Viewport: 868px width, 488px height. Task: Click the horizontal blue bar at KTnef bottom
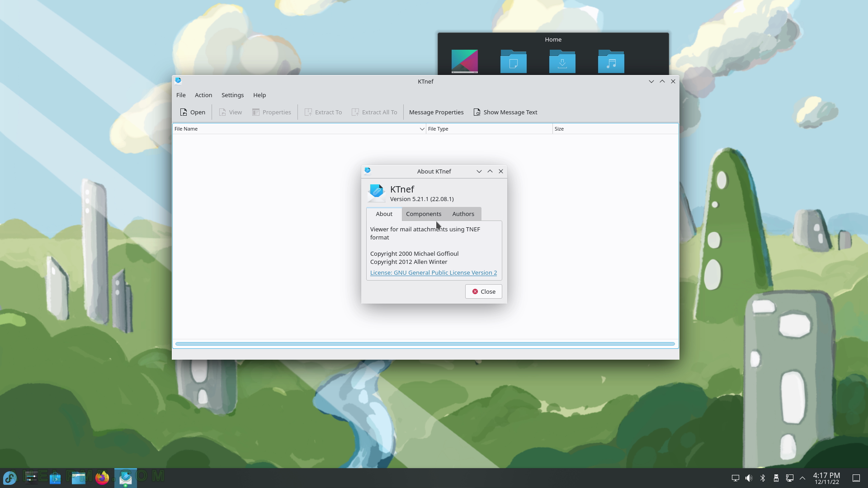[x=425, y=344]
